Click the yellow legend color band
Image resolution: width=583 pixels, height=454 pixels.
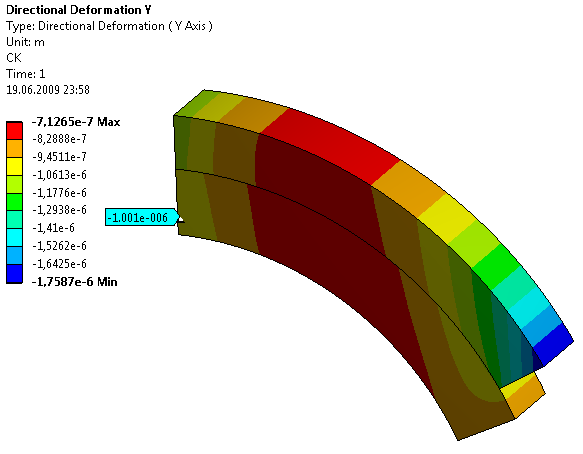pos(15,166)
